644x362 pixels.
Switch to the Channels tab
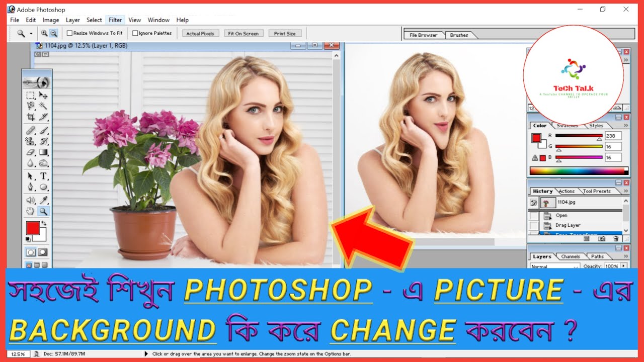[x=571, y=256]
